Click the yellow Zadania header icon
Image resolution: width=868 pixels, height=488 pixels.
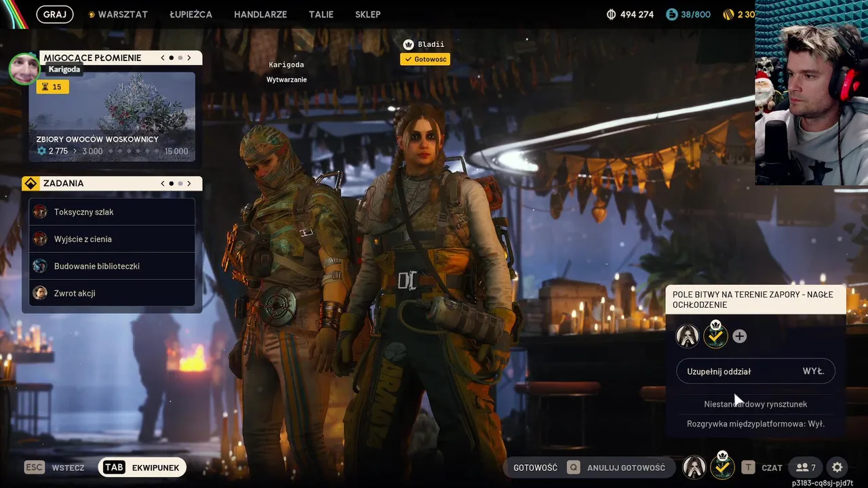coord(31,184)
